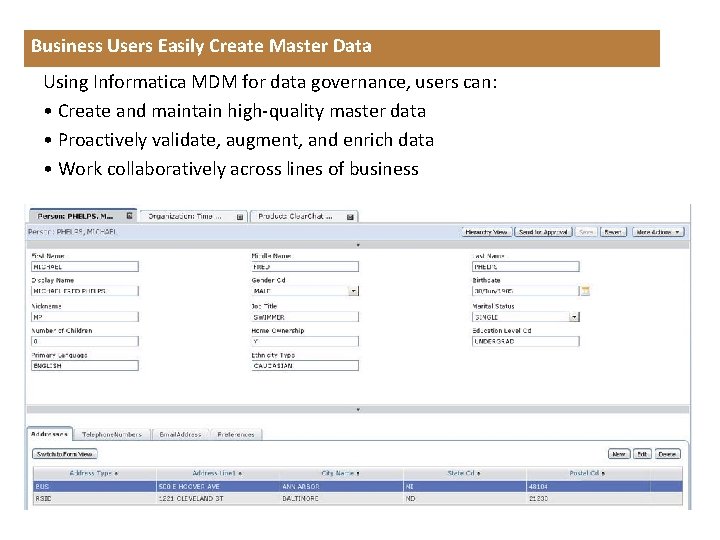Image resolution: width=720 pixels, height=540 pixels.
Task: Open the More Actions dropdown
Action: pyautogui.click(x=658, y=232)
